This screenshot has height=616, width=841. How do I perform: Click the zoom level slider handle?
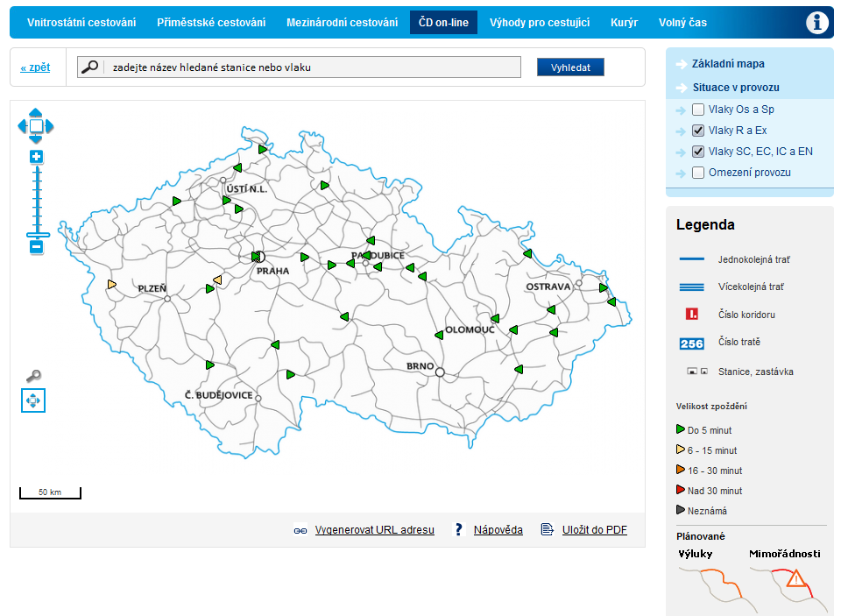(x=38, y=235)
